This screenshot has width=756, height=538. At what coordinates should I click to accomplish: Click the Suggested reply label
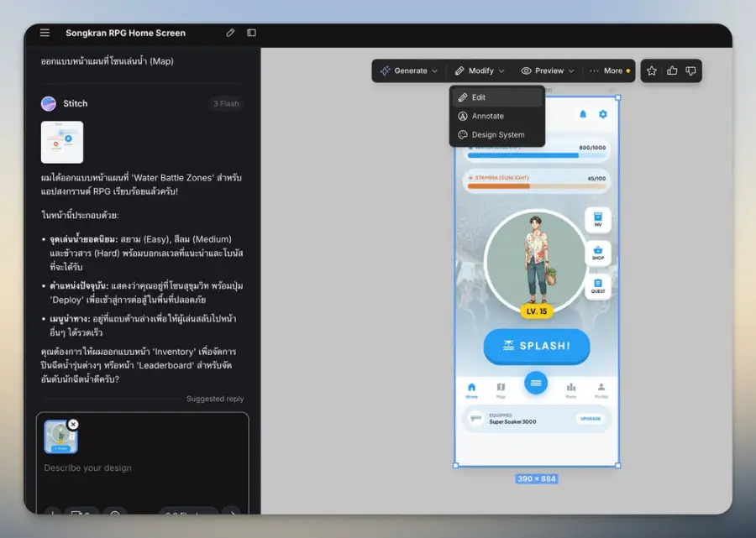tap(215, 399)
